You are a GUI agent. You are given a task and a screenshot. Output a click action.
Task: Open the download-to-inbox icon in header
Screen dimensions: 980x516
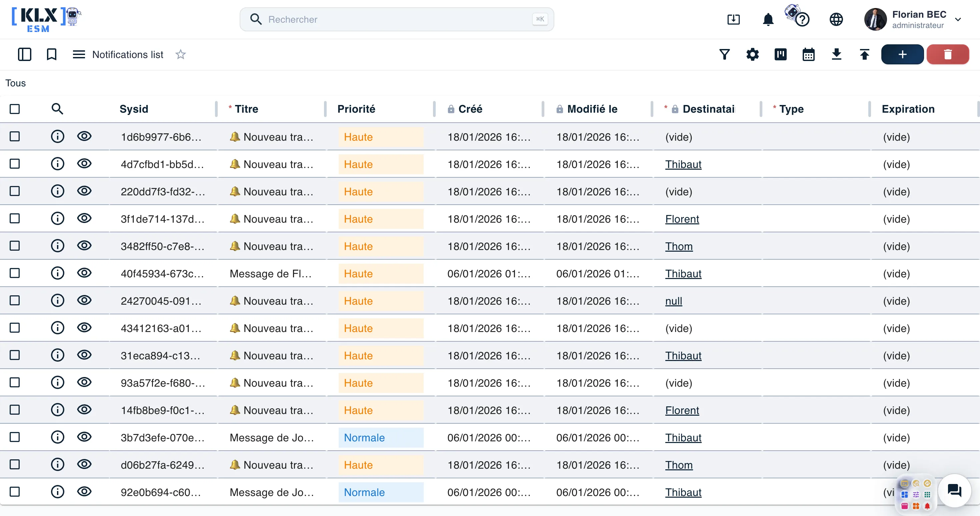733,19
